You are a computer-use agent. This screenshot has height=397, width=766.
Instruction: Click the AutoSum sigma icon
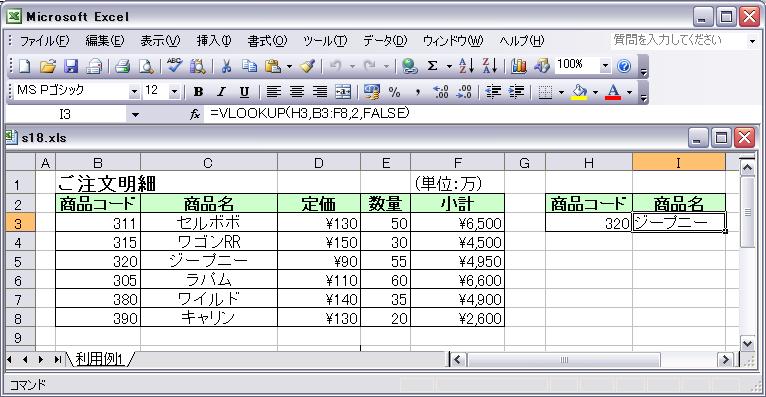tap(432, 66)
